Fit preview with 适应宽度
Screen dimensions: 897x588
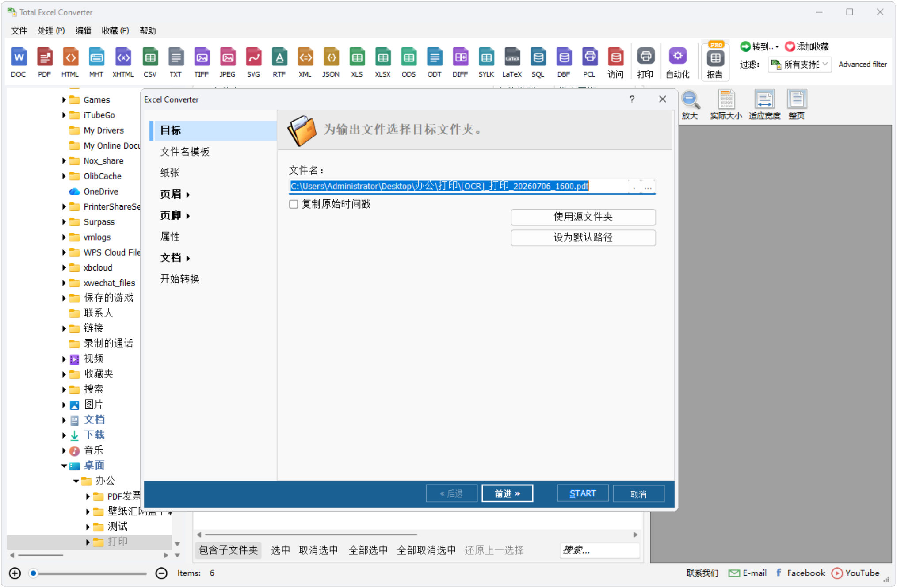point(764,105)
